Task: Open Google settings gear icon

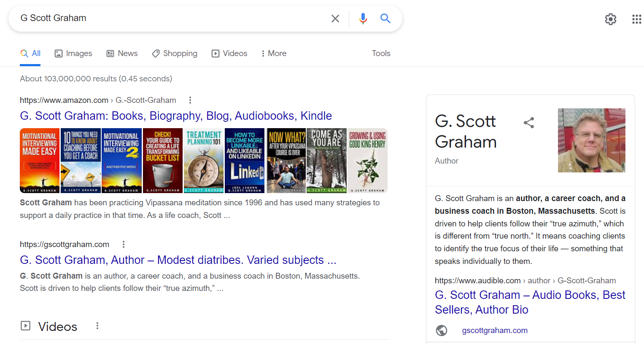Action: (610, 19)
